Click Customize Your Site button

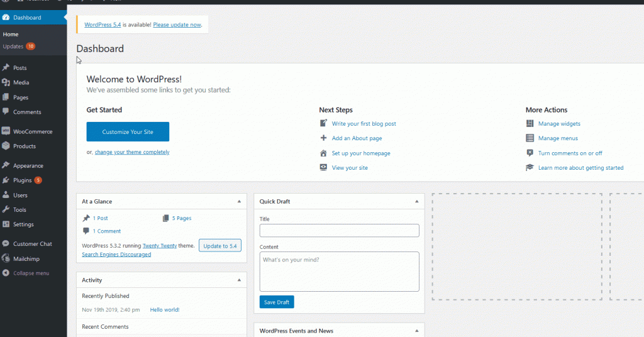tap(128, 132)
